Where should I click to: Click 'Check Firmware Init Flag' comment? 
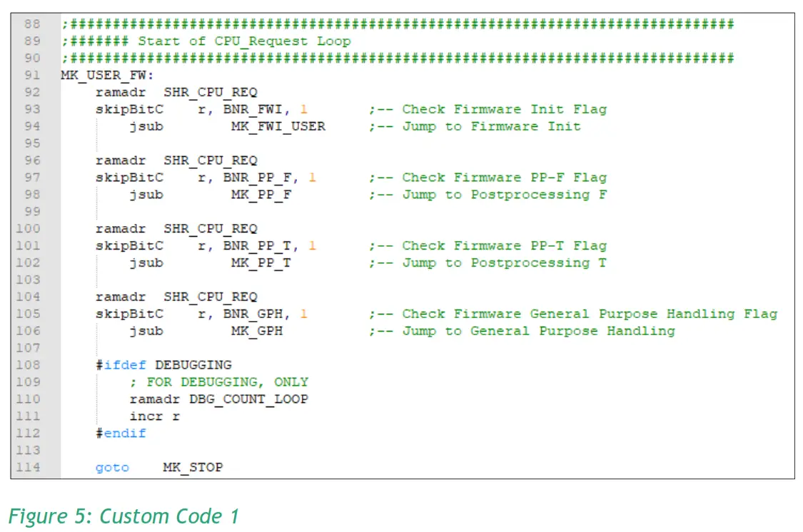tap(505, 110)
